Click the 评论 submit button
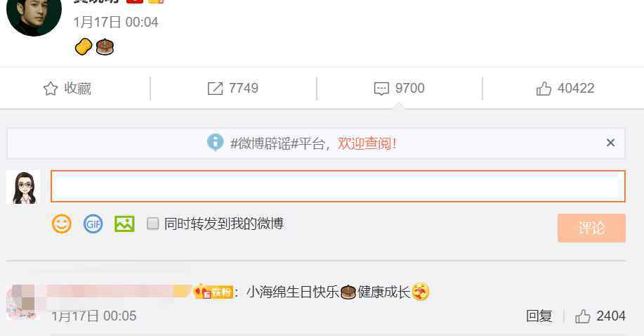The width and height of the screenshot is (644, 336). [591, 228]
